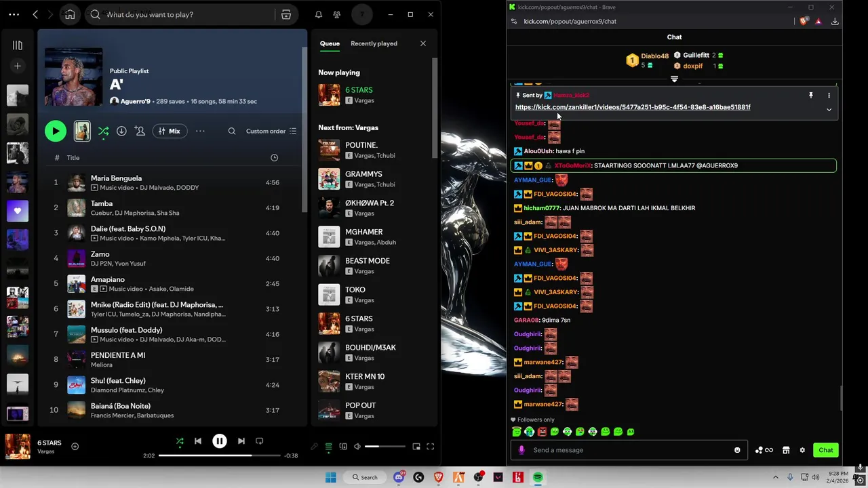The width and height of the screenshot is (868, 488).
Task: Open the Spotify three-dot app menu
Action: (x=14, y=14)
